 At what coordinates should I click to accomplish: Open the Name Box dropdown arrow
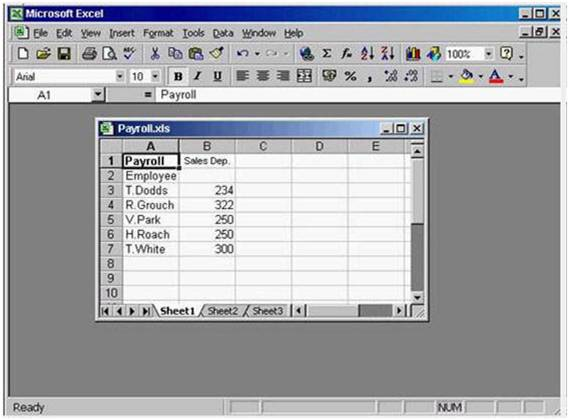coord(98,95)
